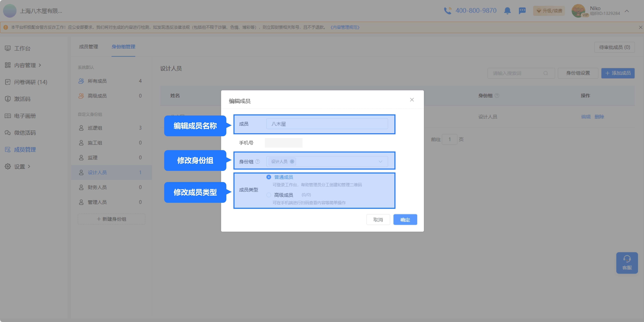Click the help icon beside 身份组 label

(x=258, y=161)
